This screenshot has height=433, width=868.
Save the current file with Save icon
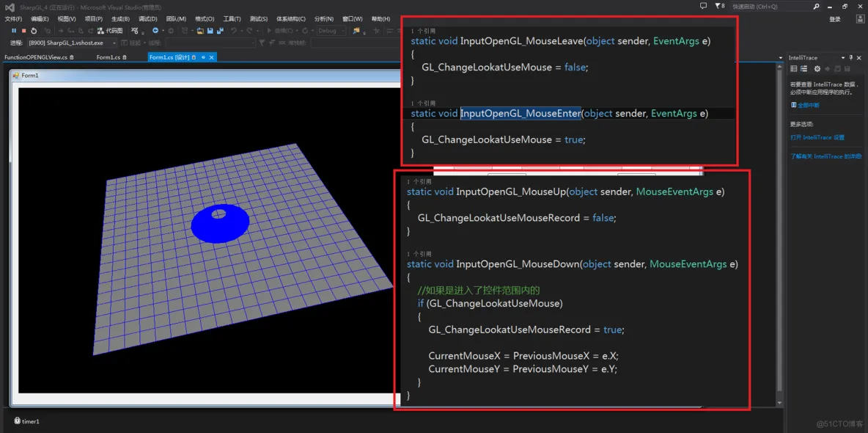tap(210, 31)
